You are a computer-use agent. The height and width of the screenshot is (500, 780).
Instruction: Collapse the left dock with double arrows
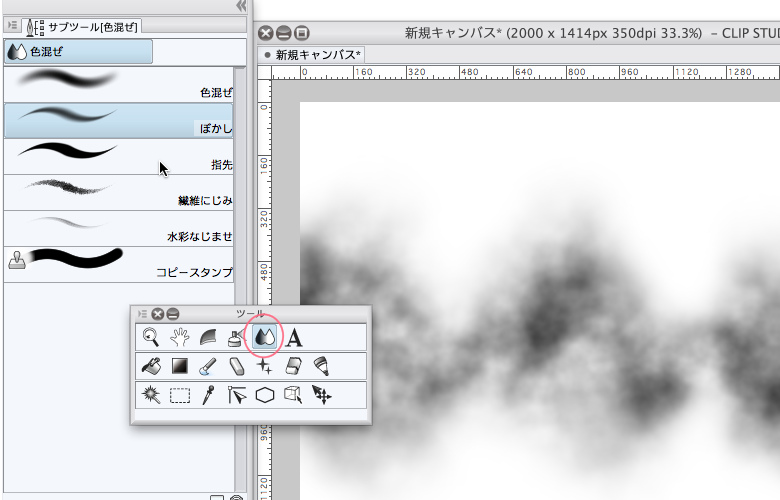pos(241,6)
